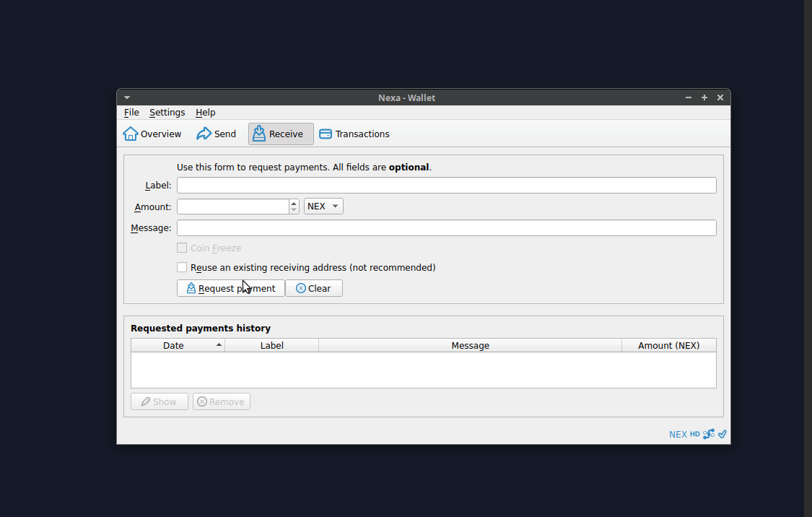812x517 pixels.
Task: Increase the amount with up arrow
Action: pyautogui.click(x=294, y=203)
